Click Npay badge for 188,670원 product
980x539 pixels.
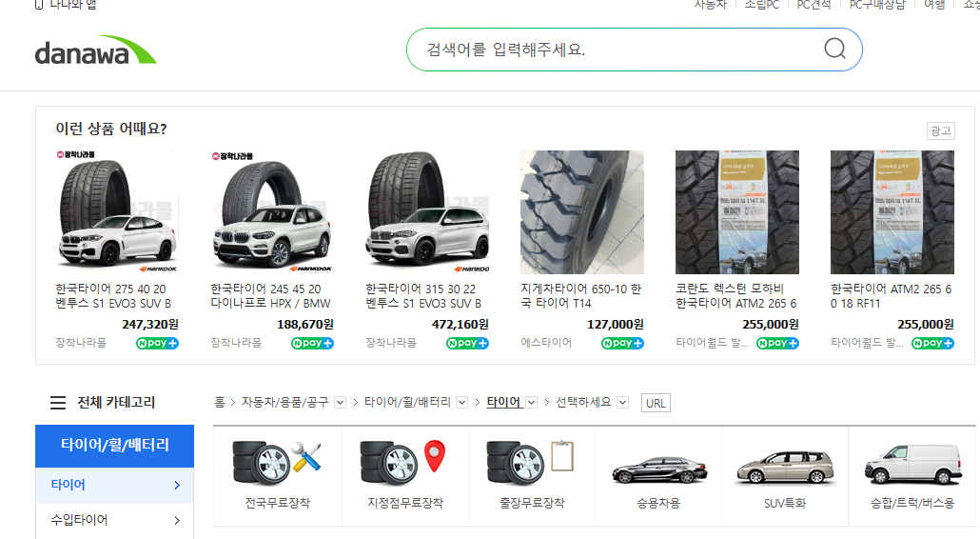pyautogui.click(x=312, y=343)
